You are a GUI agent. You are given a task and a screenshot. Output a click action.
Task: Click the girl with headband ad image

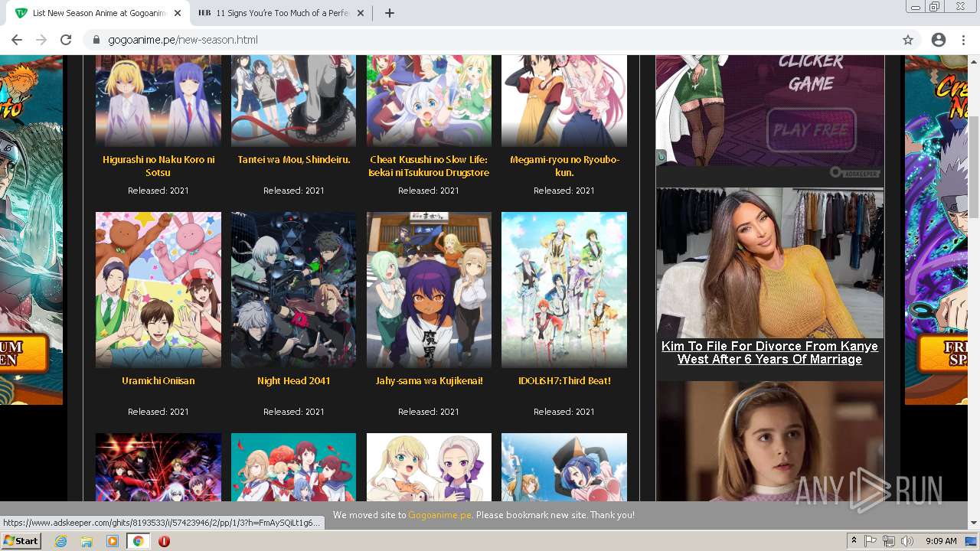(769, 442)
